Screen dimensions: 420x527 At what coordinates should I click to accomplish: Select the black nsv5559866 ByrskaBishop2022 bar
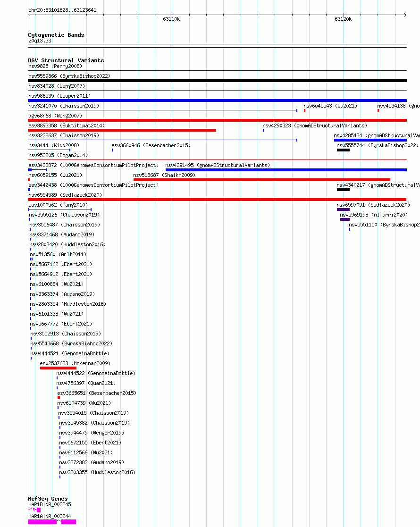217,81
